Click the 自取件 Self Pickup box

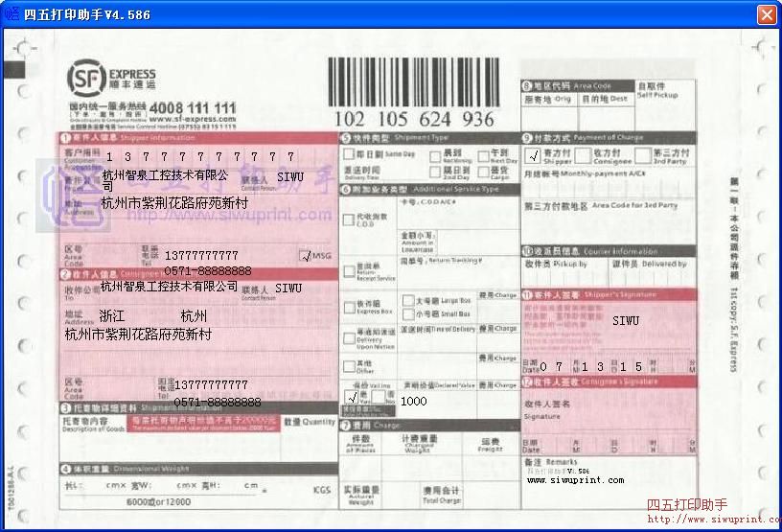click(x=665, y=105)
